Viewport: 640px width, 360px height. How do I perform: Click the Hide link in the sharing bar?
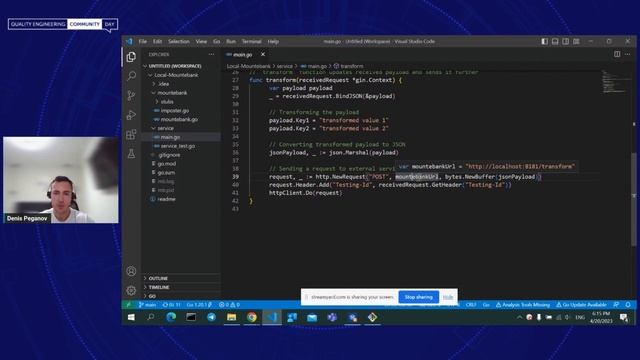[448, 297]
